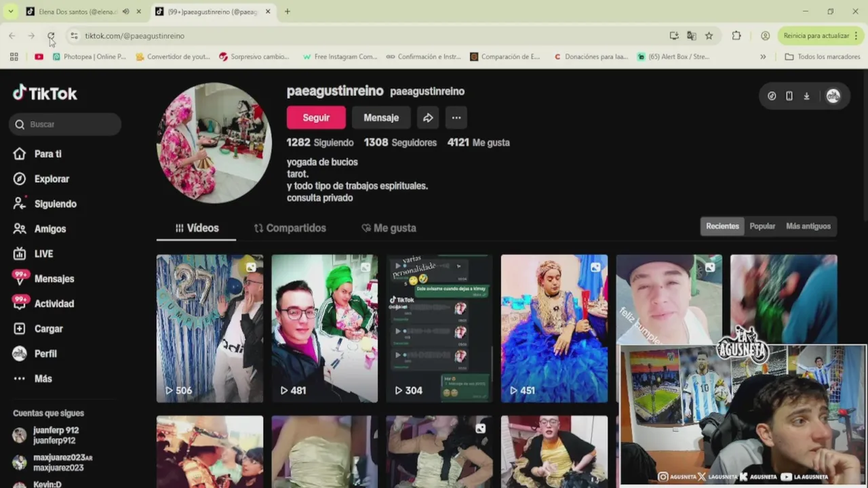Open the Perfil avatar icon in sidebar
This screenshot has width=868, height=488.
(20, 354)
